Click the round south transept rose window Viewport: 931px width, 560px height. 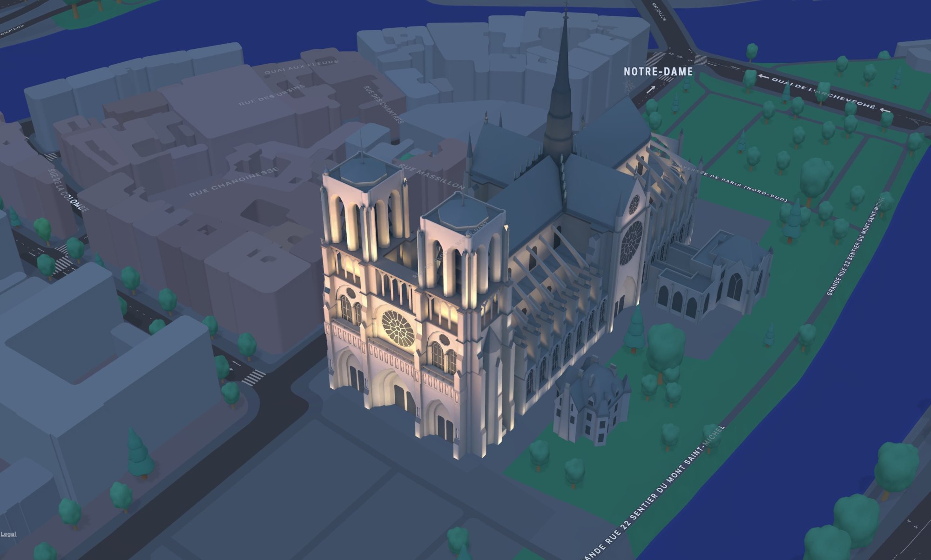(x=631, y=242)
